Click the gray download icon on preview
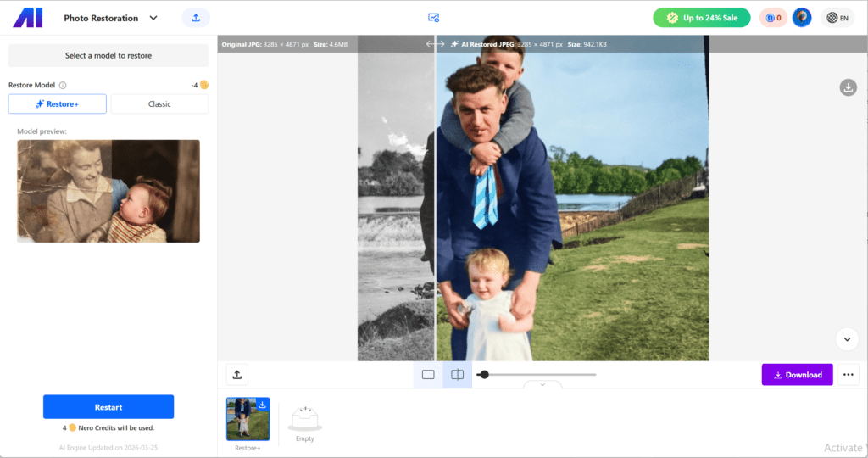868x458 pixels. (x=848, y=87)
